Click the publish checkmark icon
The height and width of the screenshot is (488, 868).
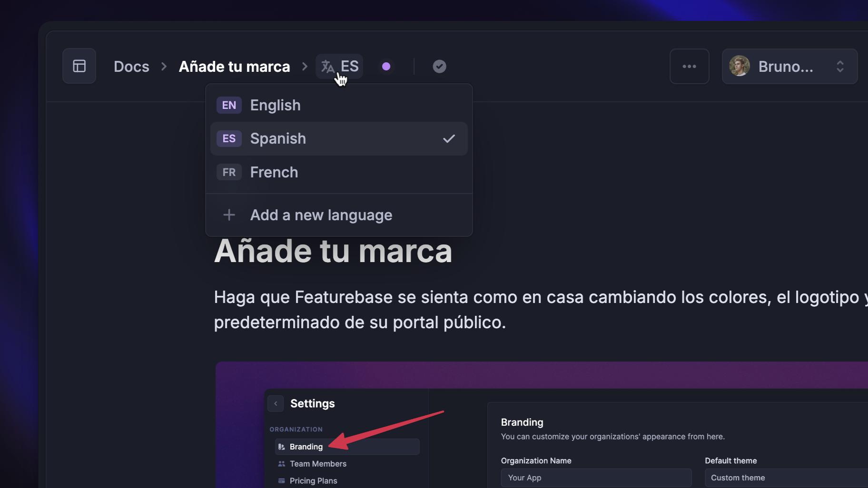point(439,66)
